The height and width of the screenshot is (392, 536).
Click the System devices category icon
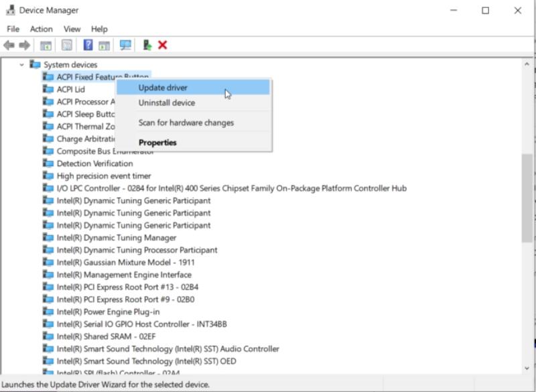[35, 64]
